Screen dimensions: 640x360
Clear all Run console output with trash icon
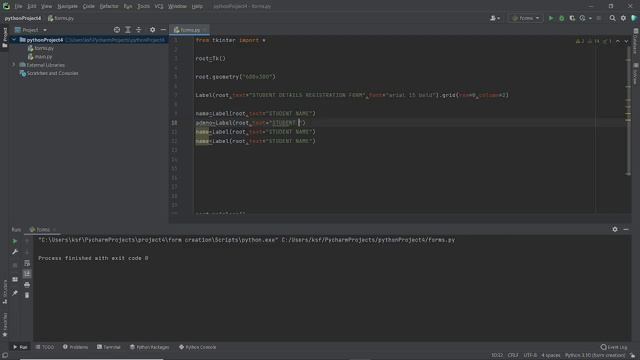[27, 295]
